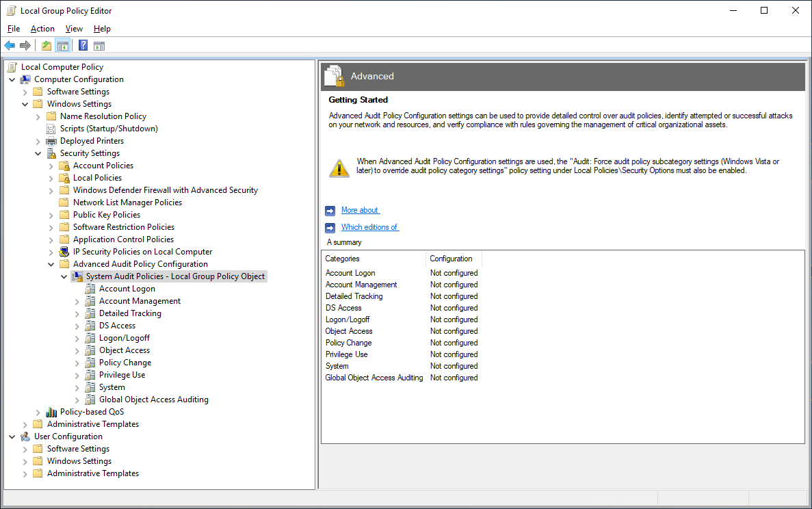Click the DS Access audit icon
Screen dimensions: 812x509
pyautogui.click(x=90, y=326)
